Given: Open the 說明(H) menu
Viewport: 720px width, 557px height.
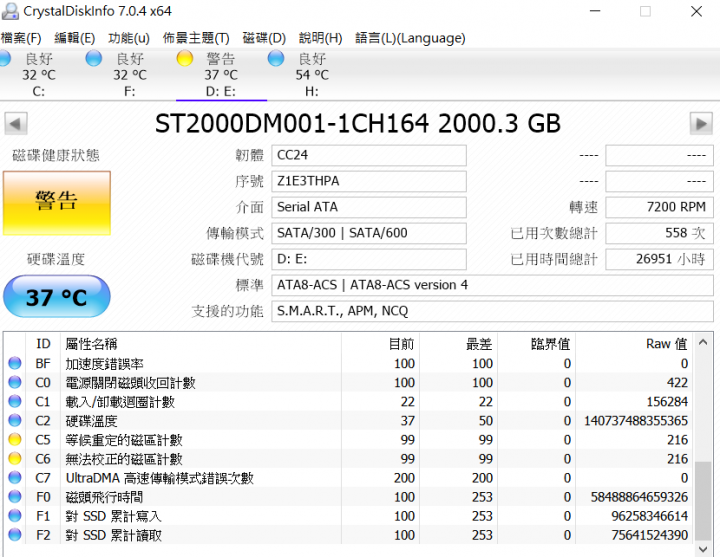Looking at the screenshot, I should pyautogui.click(x=321, y=38).
